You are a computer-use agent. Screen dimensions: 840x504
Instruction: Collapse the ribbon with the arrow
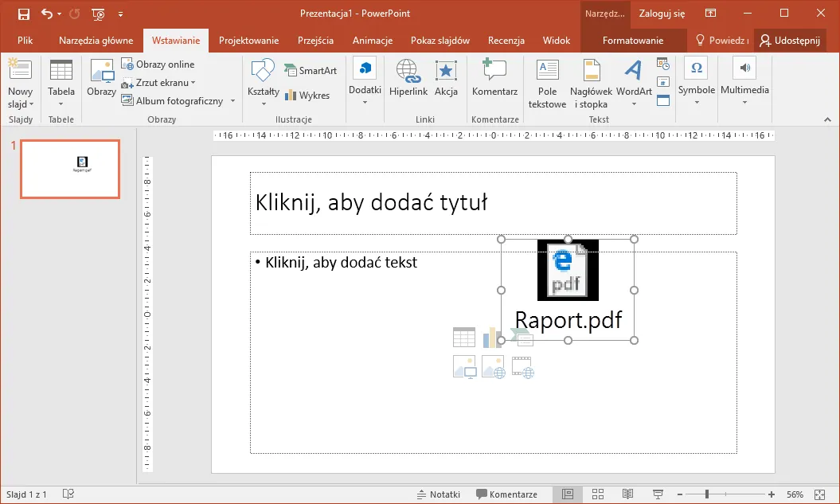(828, 119)
